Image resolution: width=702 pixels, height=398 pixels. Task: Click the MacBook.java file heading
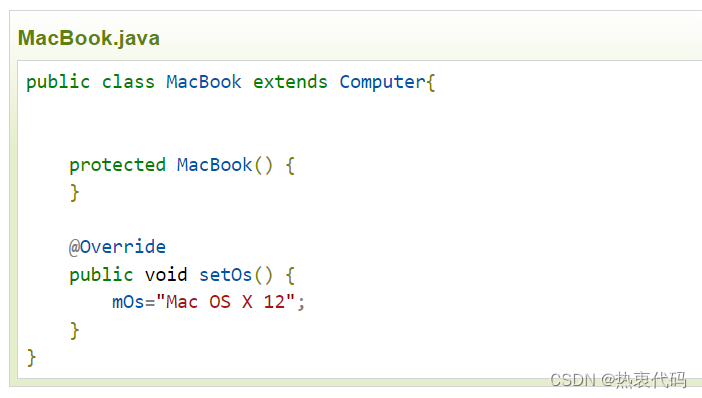coord(89,38)
